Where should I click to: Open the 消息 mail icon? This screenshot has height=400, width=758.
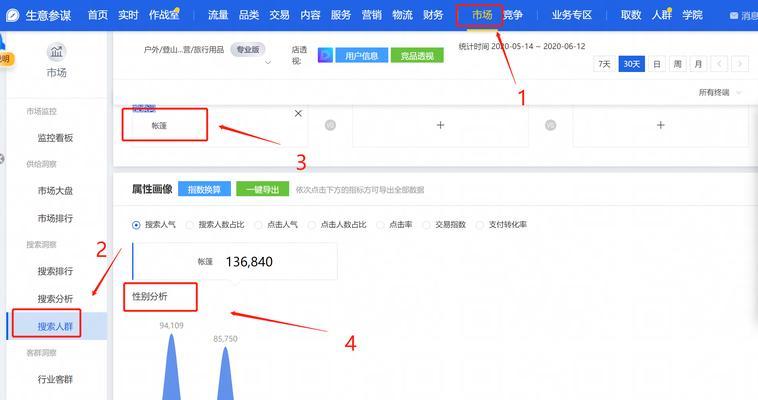click(x=734, y=16)
